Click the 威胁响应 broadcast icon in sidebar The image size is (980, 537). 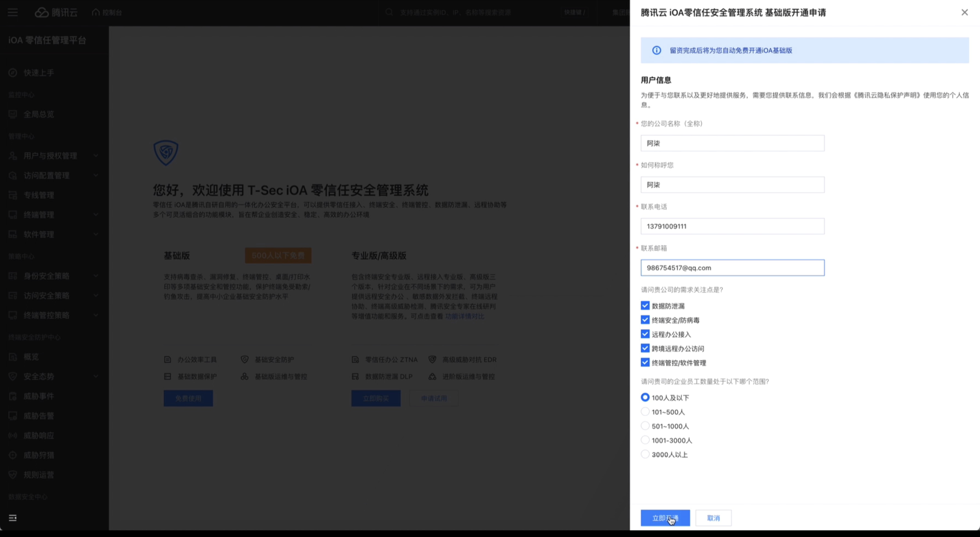coord(13,436)
